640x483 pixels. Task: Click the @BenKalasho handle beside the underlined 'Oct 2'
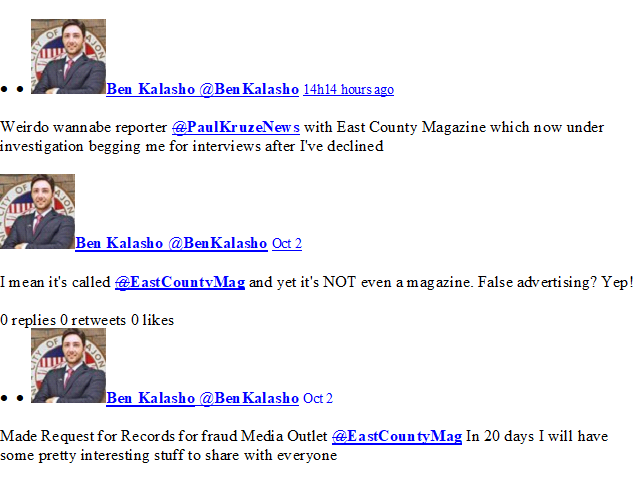(218, 243)
